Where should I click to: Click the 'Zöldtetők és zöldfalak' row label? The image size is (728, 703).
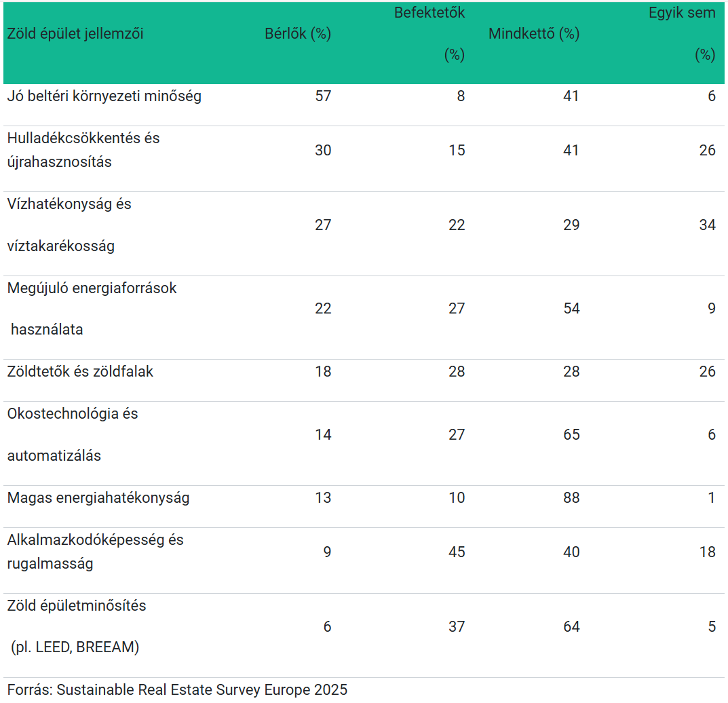(x=81, y=372)
